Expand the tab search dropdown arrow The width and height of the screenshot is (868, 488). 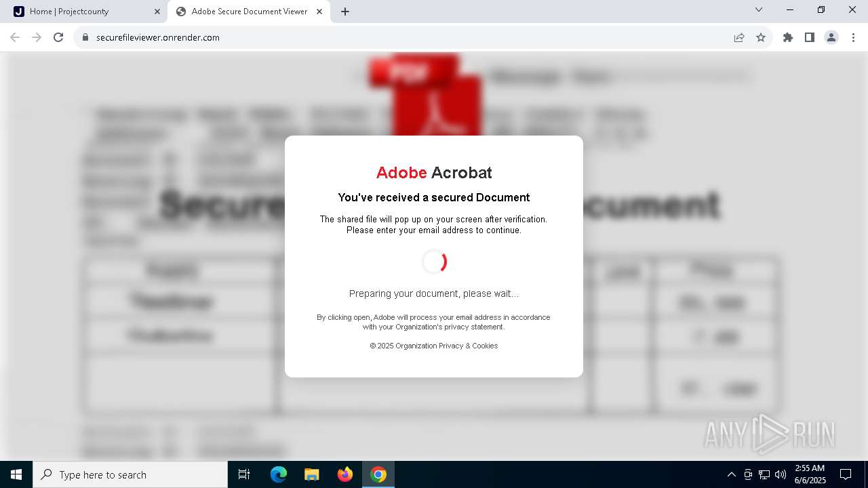point(759,9)
